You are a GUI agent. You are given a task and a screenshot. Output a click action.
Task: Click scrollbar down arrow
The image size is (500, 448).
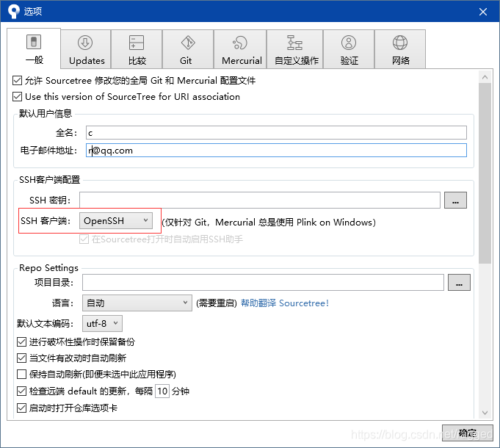485,413
